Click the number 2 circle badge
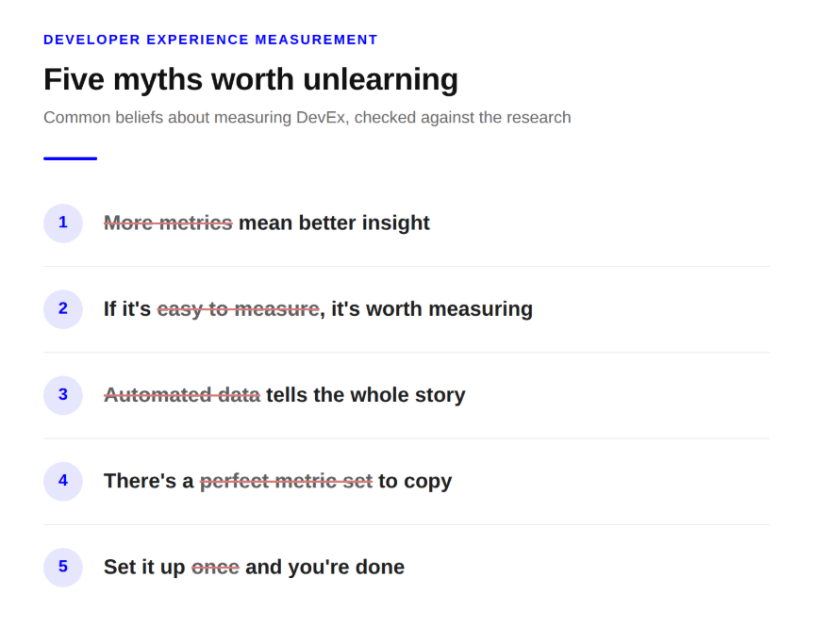 click(63, 309)
